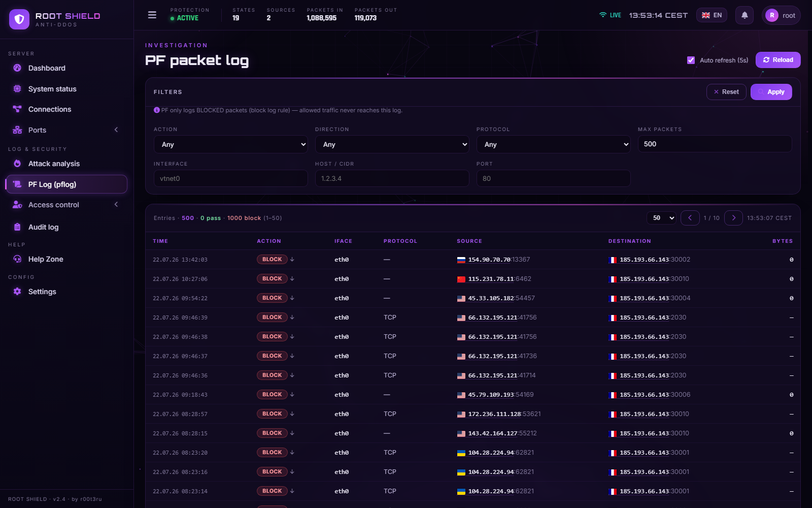Click the Root Shield logo icon
Screen dimensions: 812x508
click(x=19, y=19)
